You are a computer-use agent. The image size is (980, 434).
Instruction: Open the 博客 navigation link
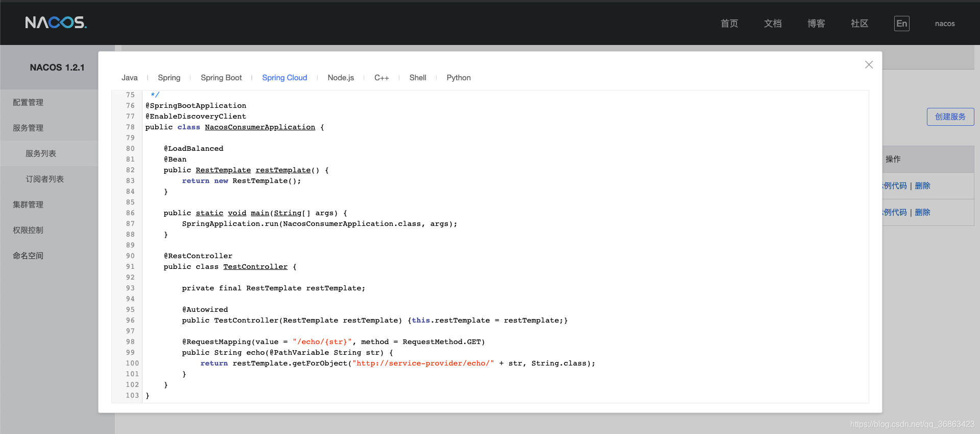[x=816, y=24]
